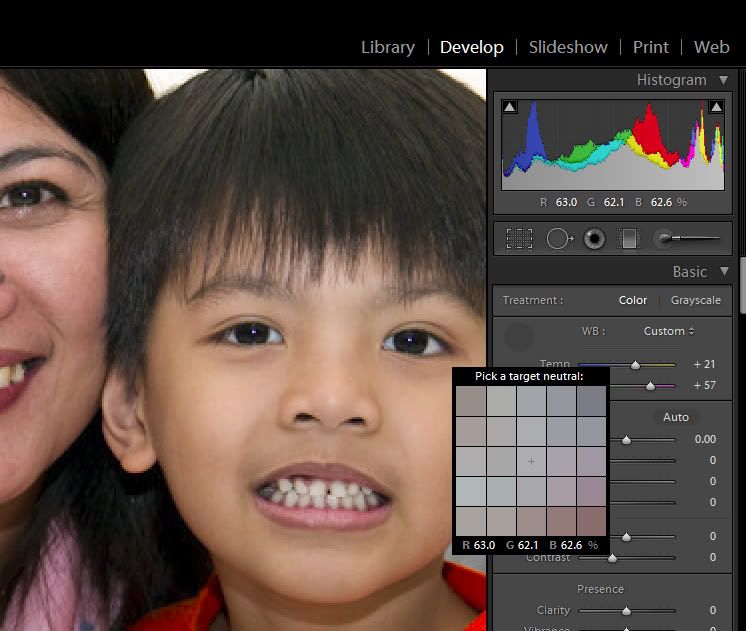Select the Adjustment Brush tool

687,239
